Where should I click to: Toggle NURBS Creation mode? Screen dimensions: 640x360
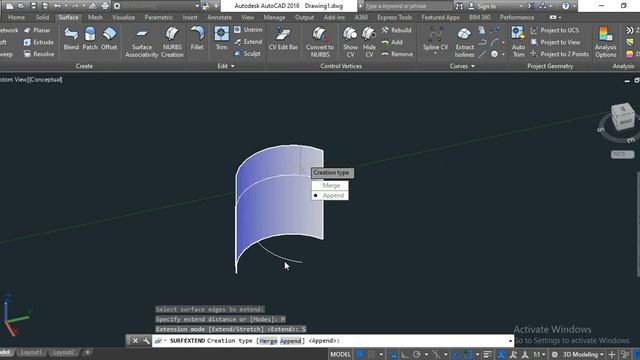coord(172,42)
